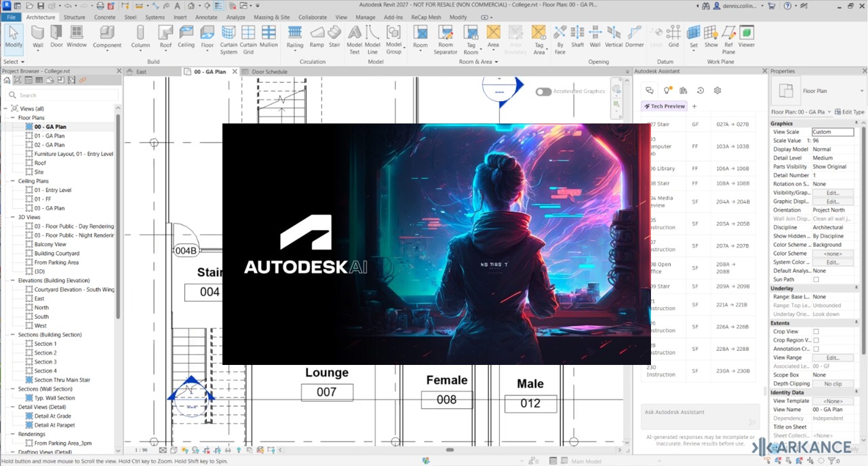868x466 pixels.
Task: Select the Roof tool
Action: tap(165, 37)
